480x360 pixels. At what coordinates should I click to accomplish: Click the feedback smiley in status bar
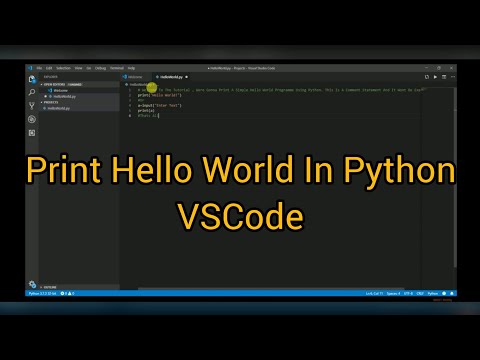444,293
